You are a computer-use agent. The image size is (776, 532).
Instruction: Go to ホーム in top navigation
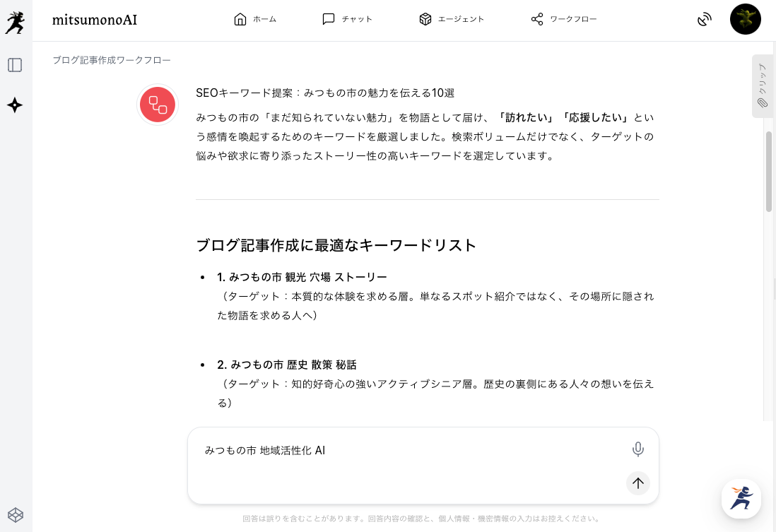tap(255, 19)
